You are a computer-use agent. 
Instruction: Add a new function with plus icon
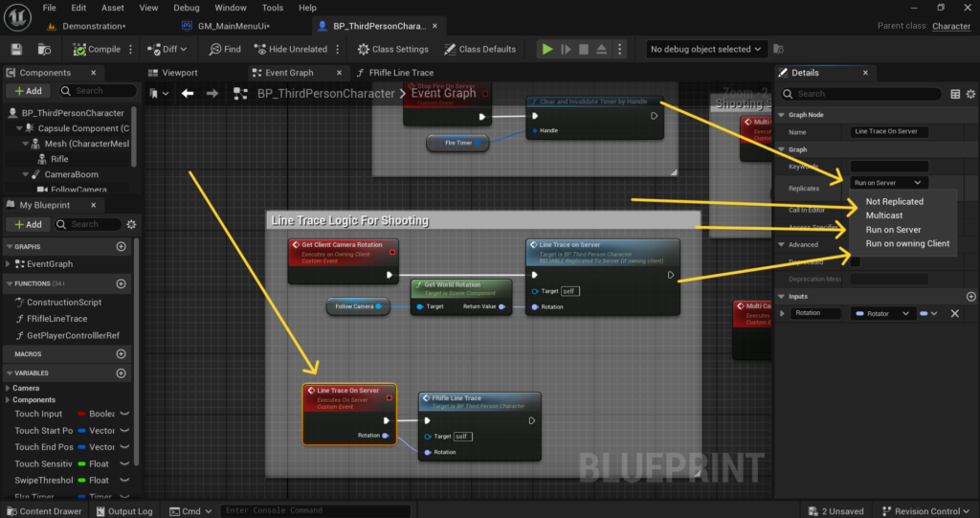click(x=122, y=283)
